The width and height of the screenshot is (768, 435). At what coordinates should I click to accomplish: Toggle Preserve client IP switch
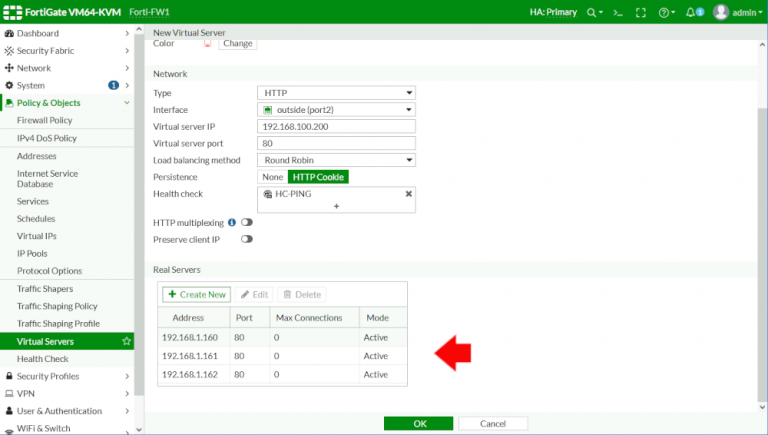click(247, 239)
